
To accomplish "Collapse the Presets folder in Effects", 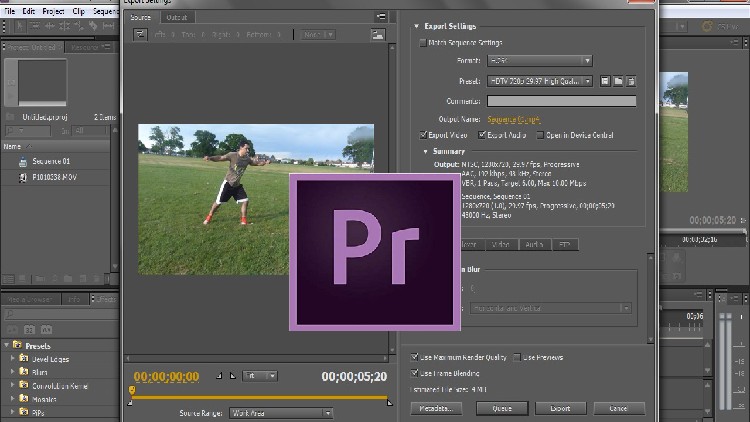I will 6,345.
